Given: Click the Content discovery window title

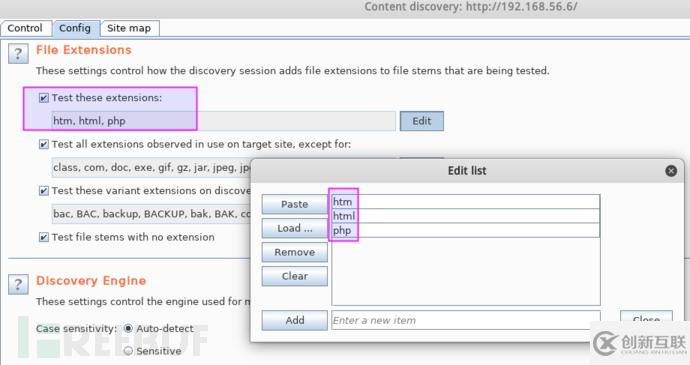Looking at the screenshot, I should (471, 7).
